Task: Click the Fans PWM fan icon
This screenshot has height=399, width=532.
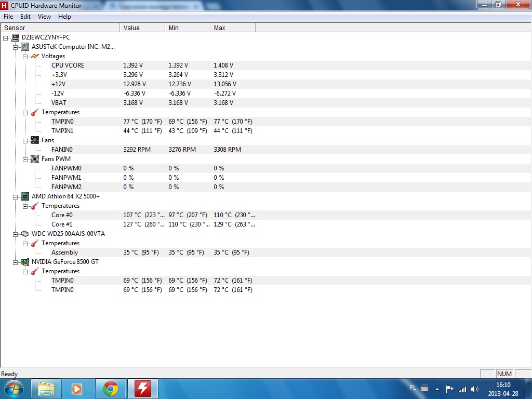Action: 35,159
